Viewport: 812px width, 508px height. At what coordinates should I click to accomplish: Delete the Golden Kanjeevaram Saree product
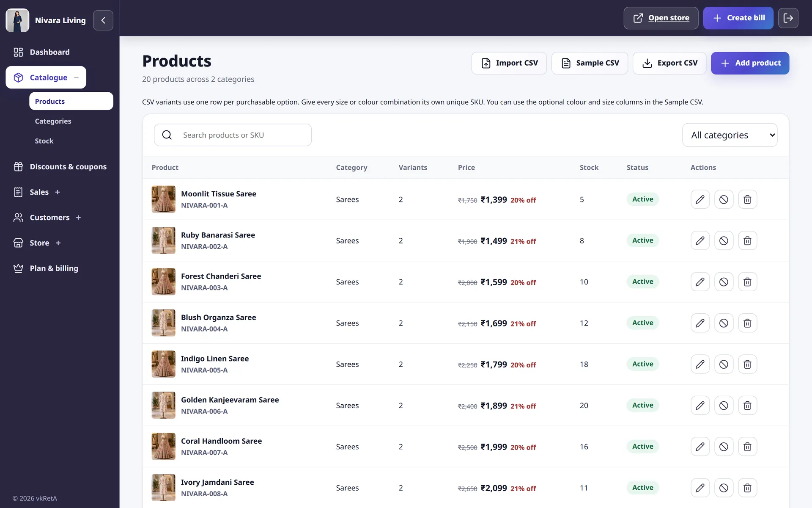point(747,406)
